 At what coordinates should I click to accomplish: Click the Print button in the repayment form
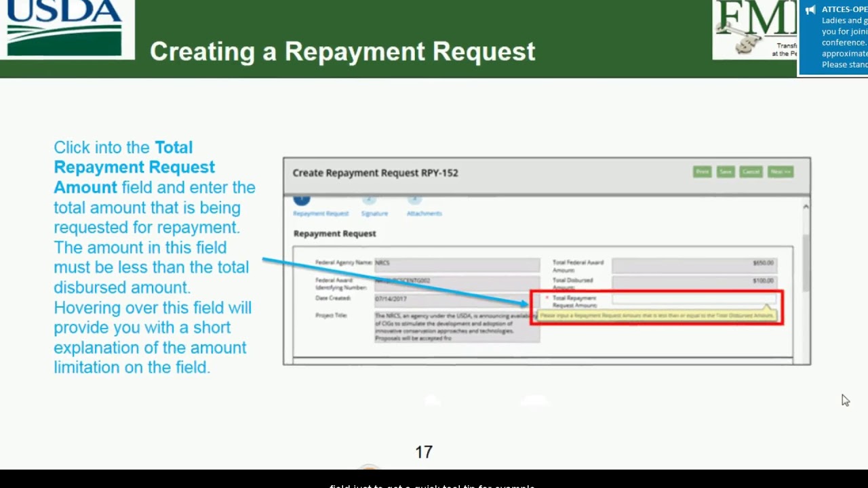tap(702, 172)
